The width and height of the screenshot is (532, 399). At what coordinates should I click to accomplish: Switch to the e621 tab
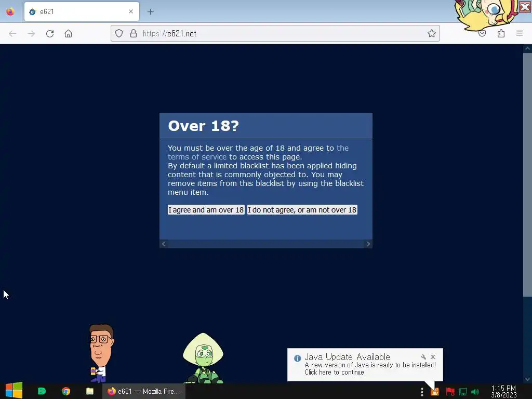pos(82,11)
